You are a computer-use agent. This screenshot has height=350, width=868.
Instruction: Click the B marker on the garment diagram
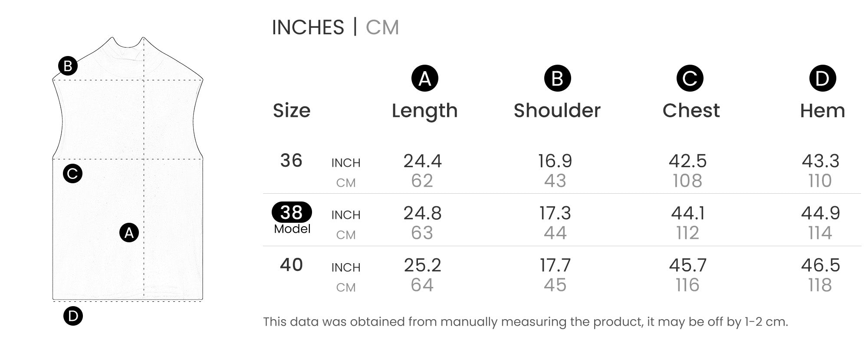coord(68,66)
